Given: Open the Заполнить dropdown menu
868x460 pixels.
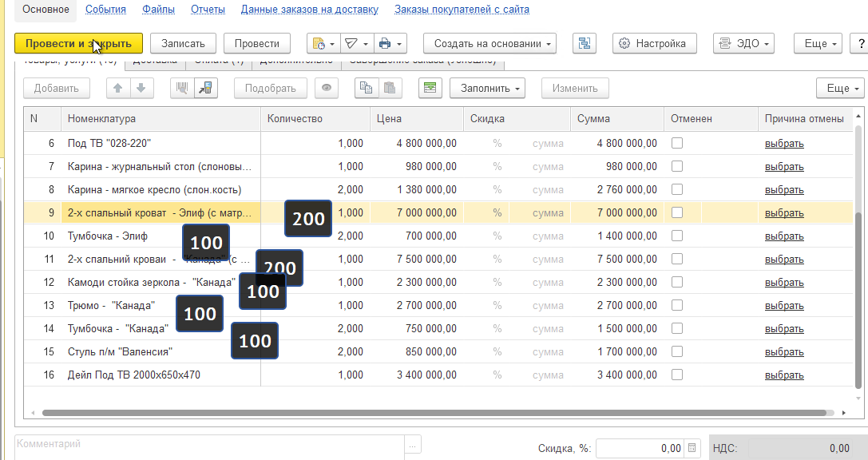Looking at the screenshot, I should pyautogui.click(x=487, y=88).
